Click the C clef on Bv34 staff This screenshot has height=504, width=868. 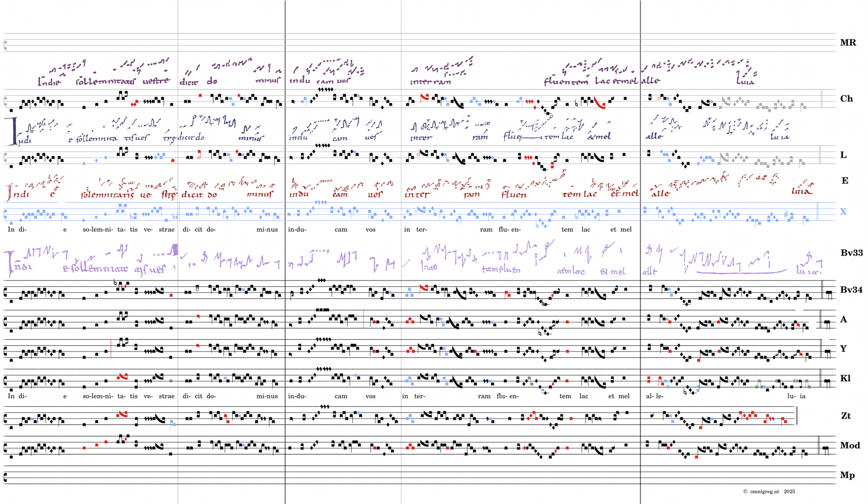click(5, 292)
